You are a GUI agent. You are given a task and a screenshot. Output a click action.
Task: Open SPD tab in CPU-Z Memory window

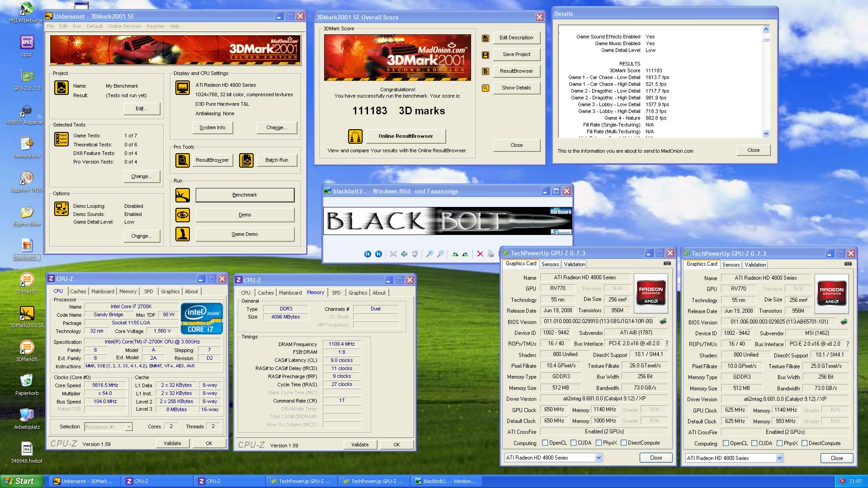(x=336, y=293)
